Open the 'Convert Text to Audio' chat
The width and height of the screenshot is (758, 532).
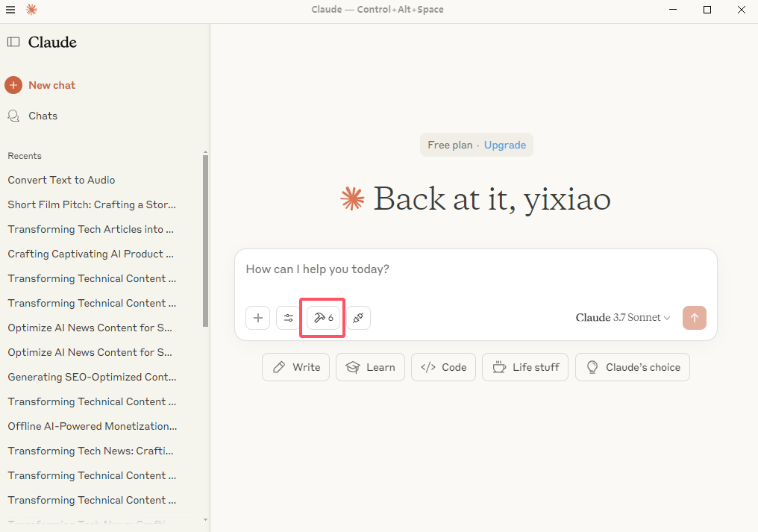(61, 180)
